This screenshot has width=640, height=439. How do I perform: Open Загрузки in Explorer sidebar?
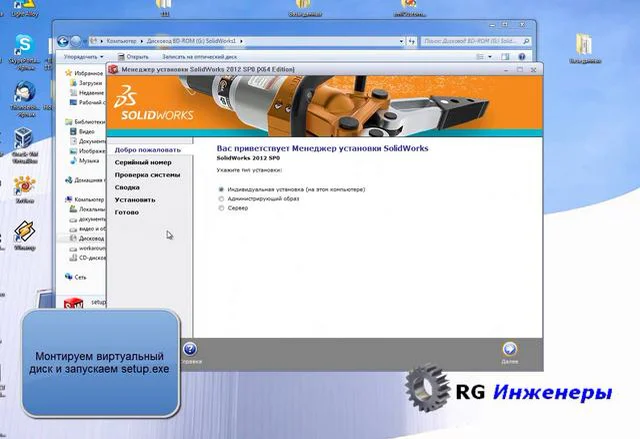point(90,83)
